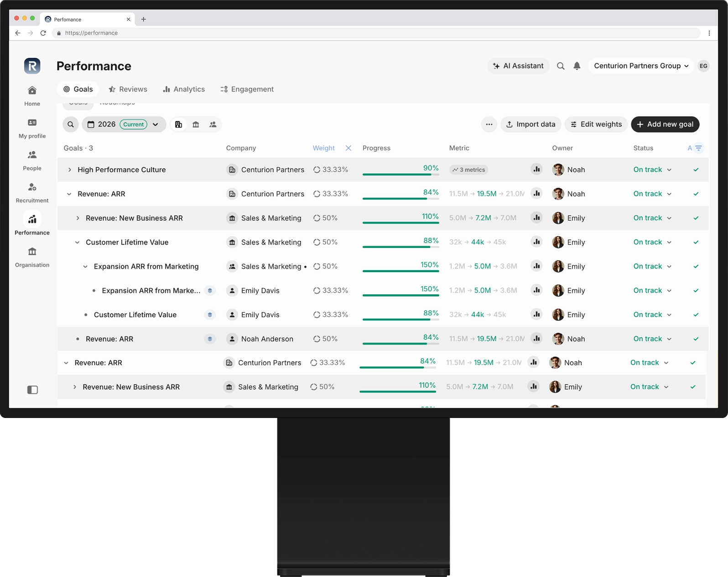Go to People section
The width and height of the screenshot is (728, 577).
click(32, 160)
